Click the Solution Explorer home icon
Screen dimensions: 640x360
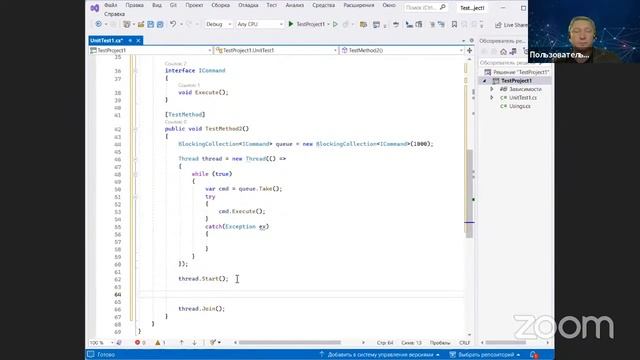(503, 52)
